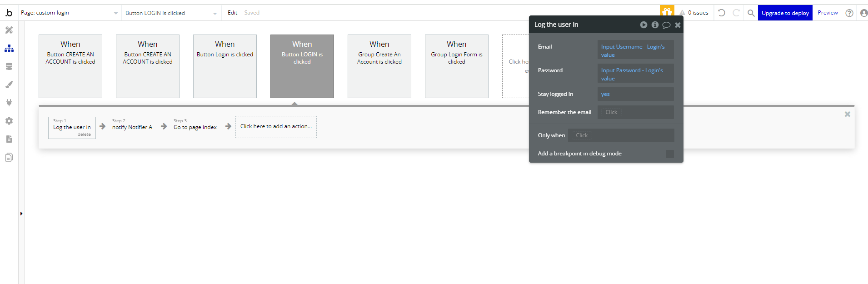
Task: Select the Button Login is clicked event
Action: (x=225, y=66)
